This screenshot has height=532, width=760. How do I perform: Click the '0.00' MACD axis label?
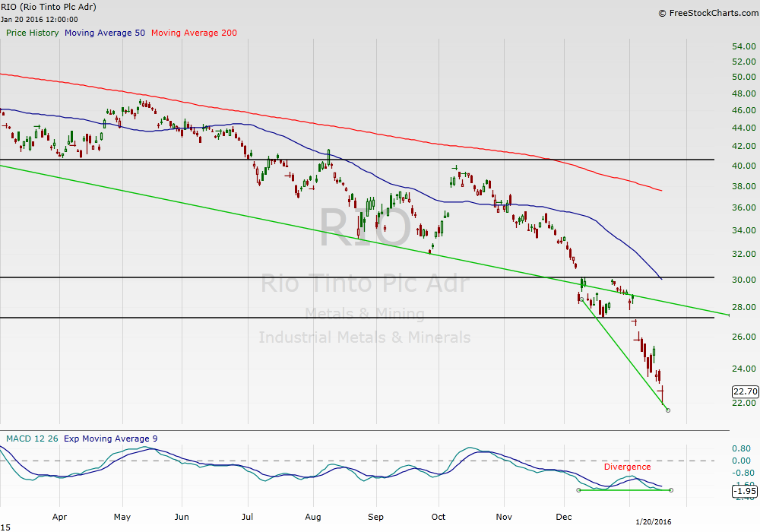tap(742, 461)
